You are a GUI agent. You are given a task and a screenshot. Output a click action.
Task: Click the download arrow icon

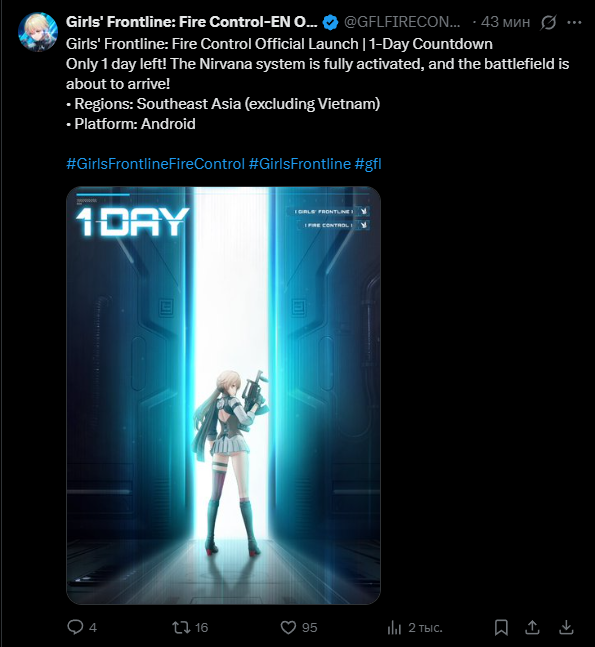pos(566,627)
